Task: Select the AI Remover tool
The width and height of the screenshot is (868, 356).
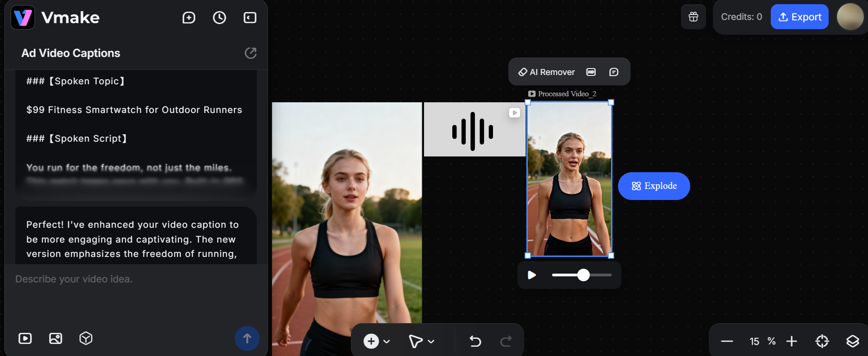Action: point(547,72)
